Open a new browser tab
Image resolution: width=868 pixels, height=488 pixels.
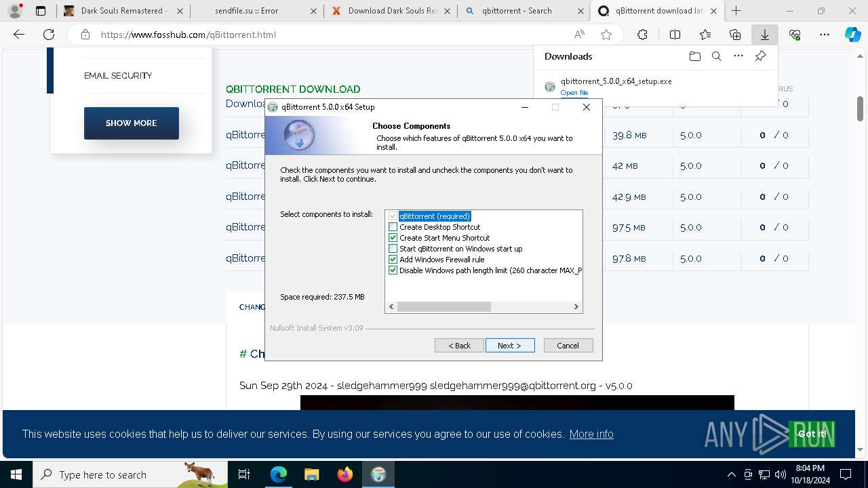click(x=736, y=11)
